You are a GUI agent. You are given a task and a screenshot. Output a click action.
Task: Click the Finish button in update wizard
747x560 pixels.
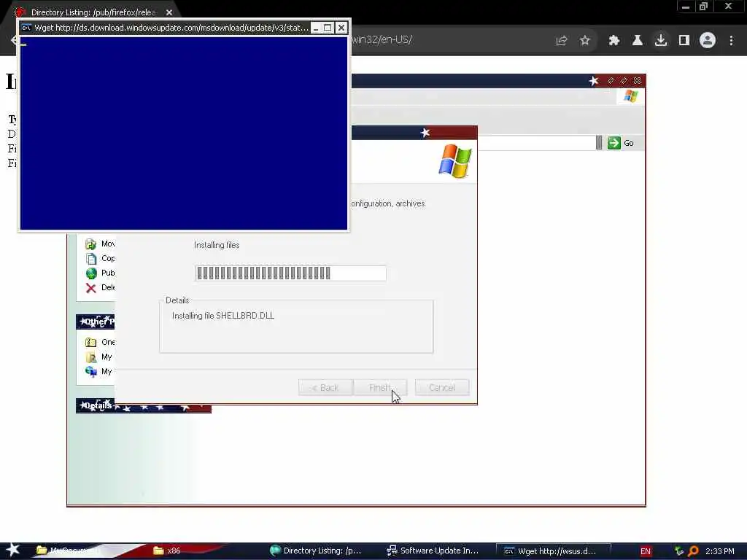(x=380, y=388)
